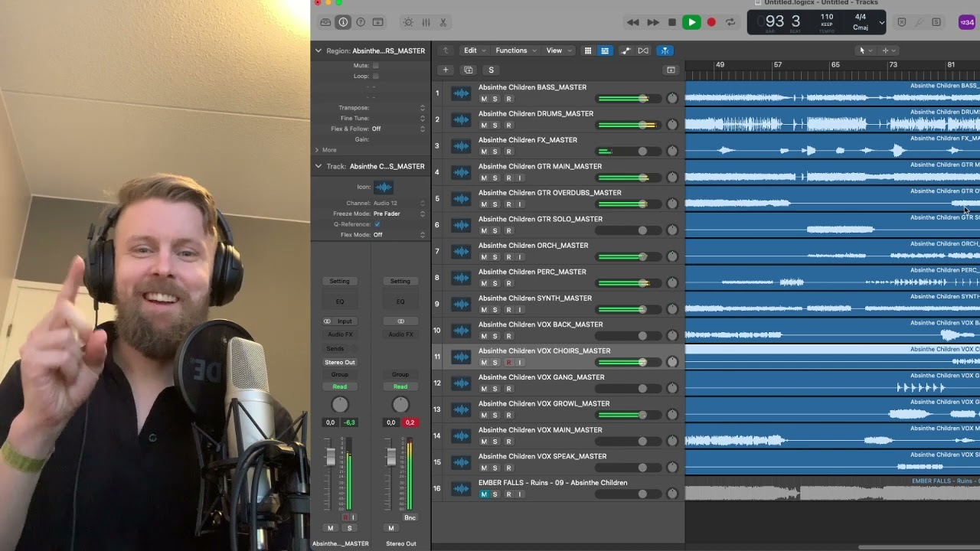Open the Freeze Mode Pre Fader dropdown
980x551 pixels.
(x=398, y=214)
